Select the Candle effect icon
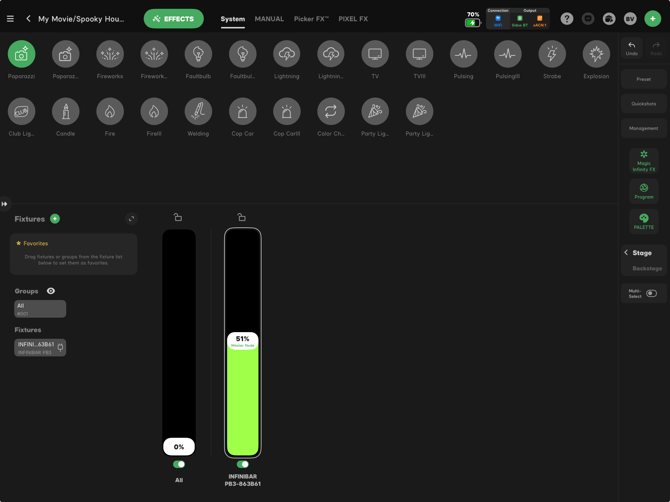Image resolution: width=670 pixels, height=502 pixels. point(65,112)
